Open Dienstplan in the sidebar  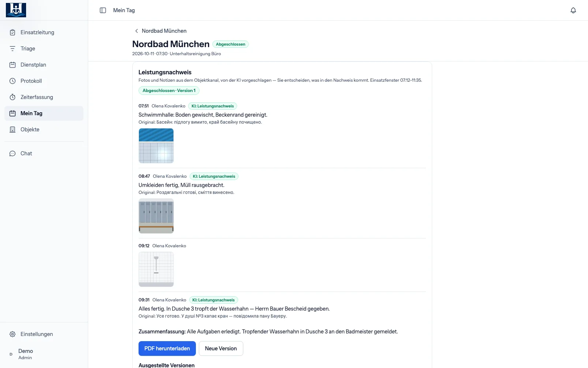click(x=44, y=65)
